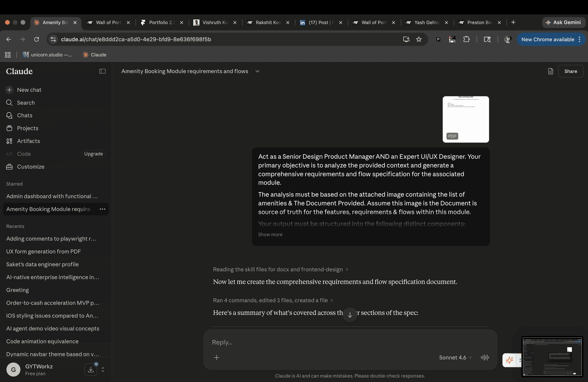Click the New chat plus icon
This screenshot has width=588, height=382.
coord(9,90)
